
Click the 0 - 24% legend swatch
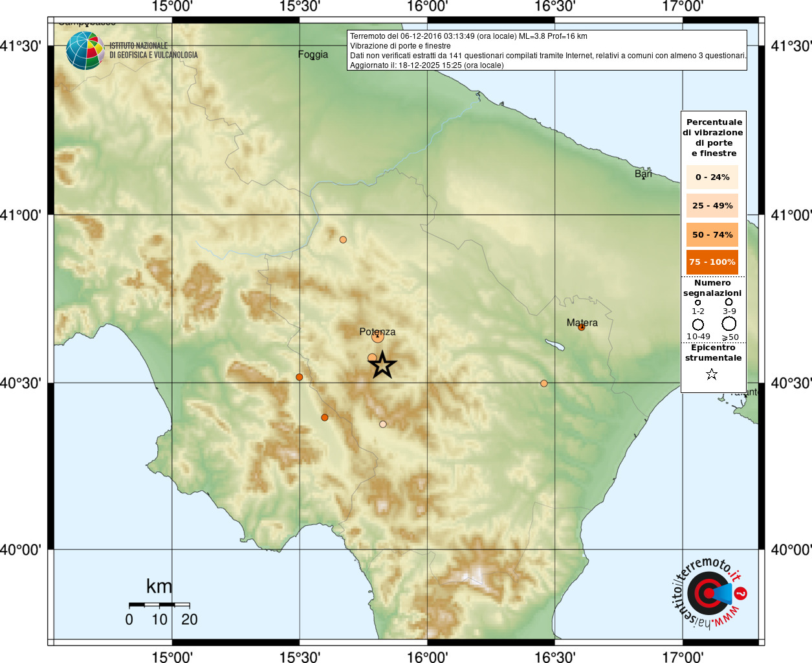click(x=712, y=177)
